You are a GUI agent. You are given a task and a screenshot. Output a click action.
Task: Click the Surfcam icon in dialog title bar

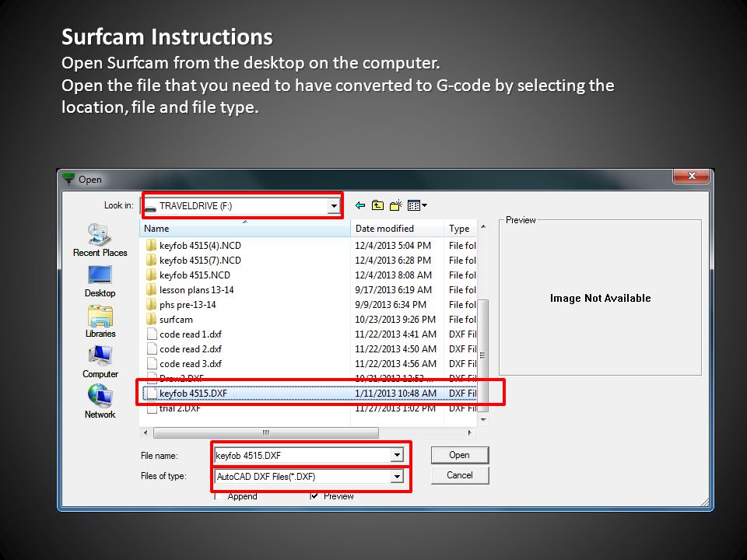[x=69, y=179]
